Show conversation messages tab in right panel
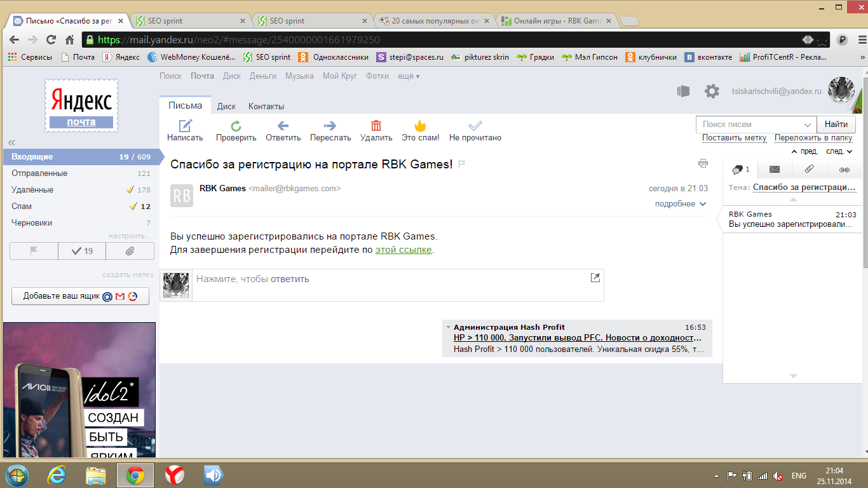This screenshot has height=488, width=868. [x=740, y=169]
